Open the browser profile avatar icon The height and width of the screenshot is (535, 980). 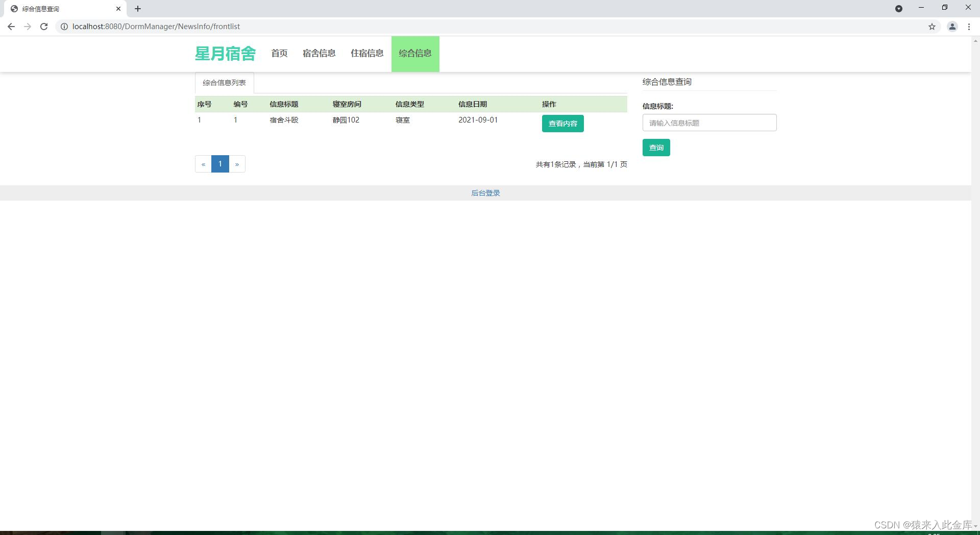tap(952, 27)
